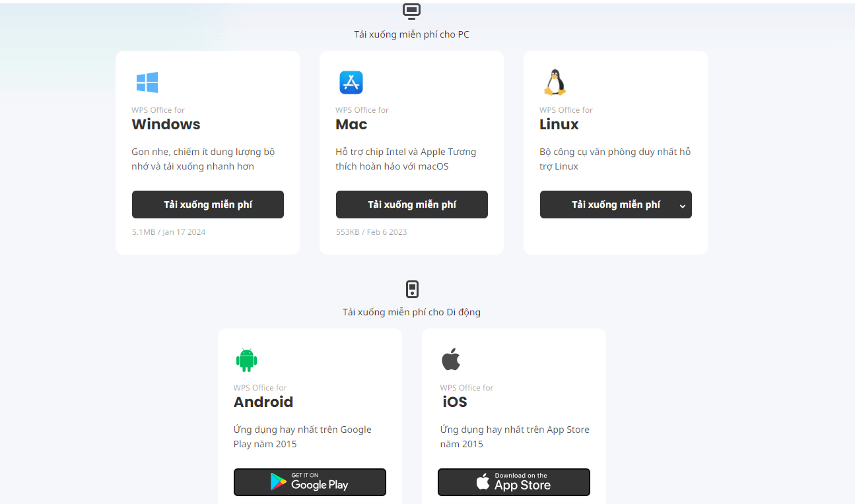Click the Apple logo icon above iOS
Screen dimensions: 855x504
click(x=451, y=360)
